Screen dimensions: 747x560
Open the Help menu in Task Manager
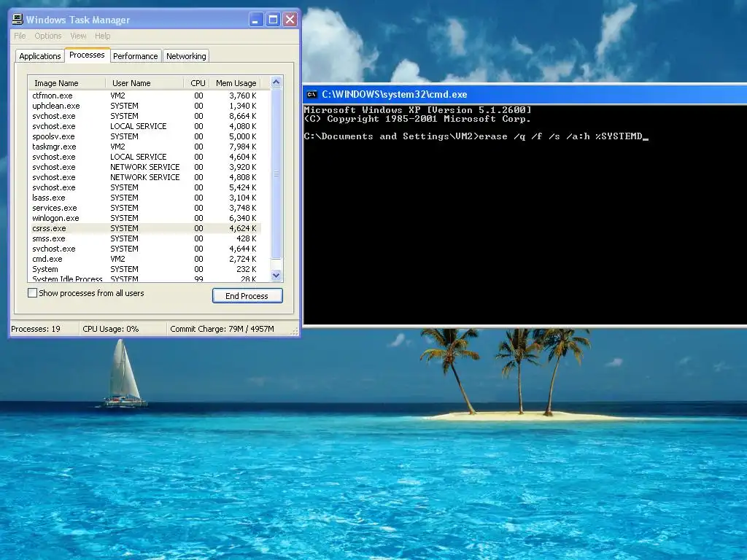click(102, 36)
